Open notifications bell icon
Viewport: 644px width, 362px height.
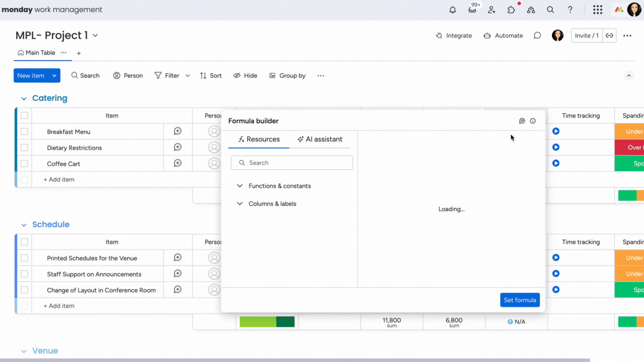452,10
